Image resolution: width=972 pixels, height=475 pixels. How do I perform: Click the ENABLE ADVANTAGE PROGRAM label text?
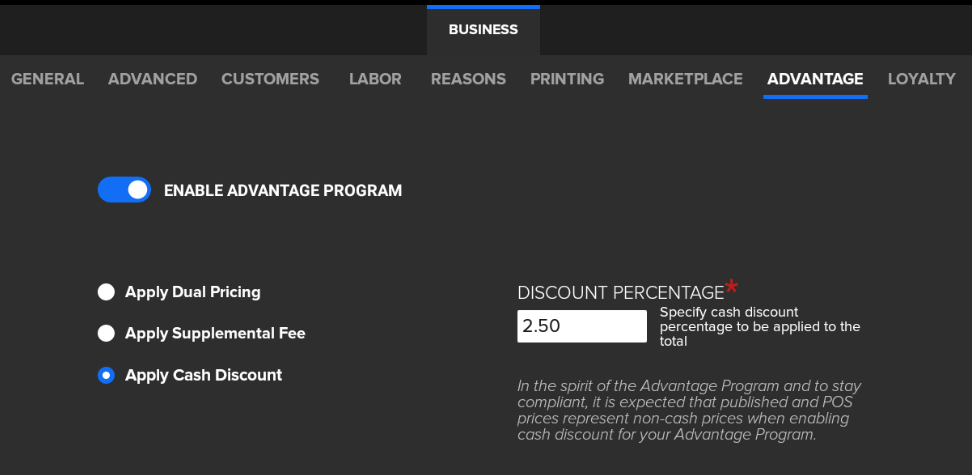click(x=282, y=190)
